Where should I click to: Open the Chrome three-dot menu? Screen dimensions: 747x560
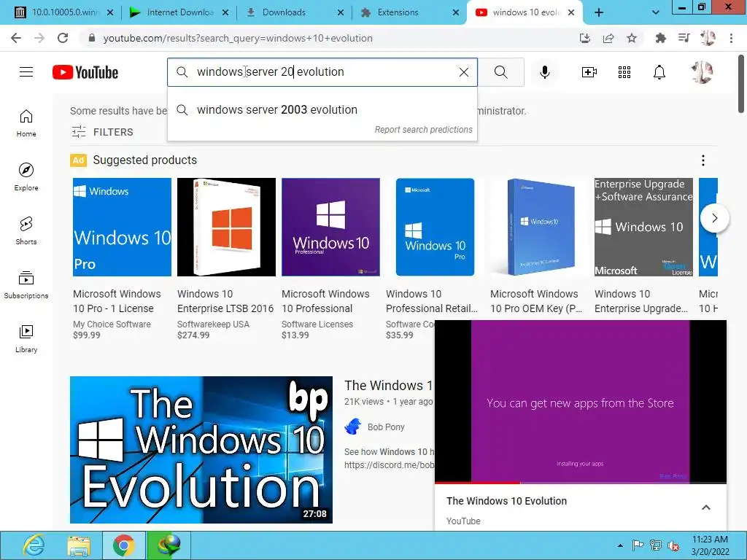pos(731,38)
